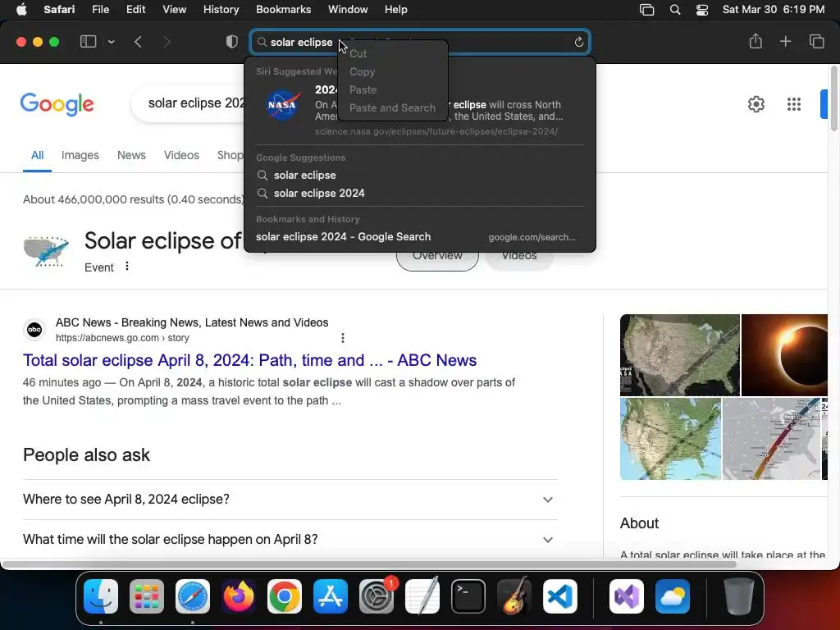Screen dimensions: 840x630
Task: Expand 'What time will the solar eclipse happen'
Action: (x=290, y=540)
